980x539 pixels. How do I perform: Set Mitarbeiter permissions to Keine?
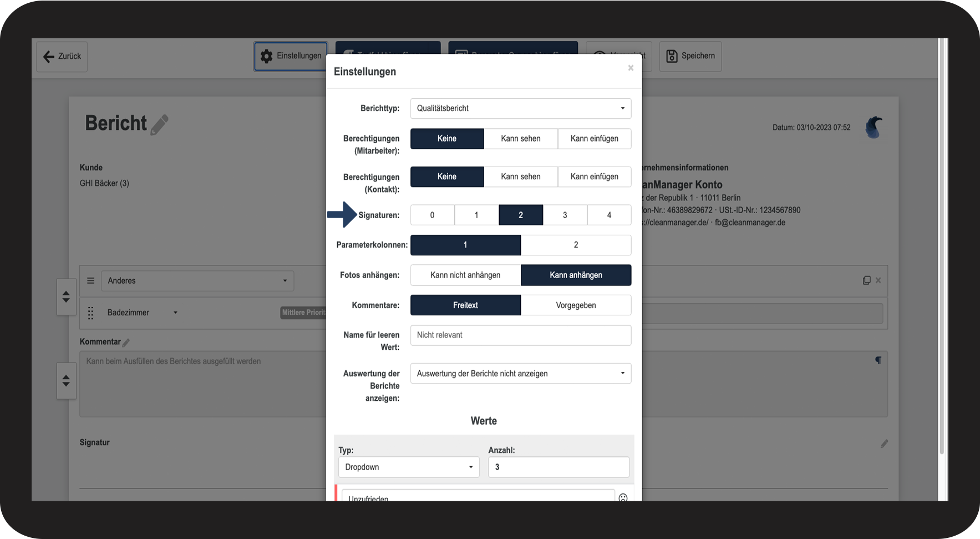click(447, 139)
